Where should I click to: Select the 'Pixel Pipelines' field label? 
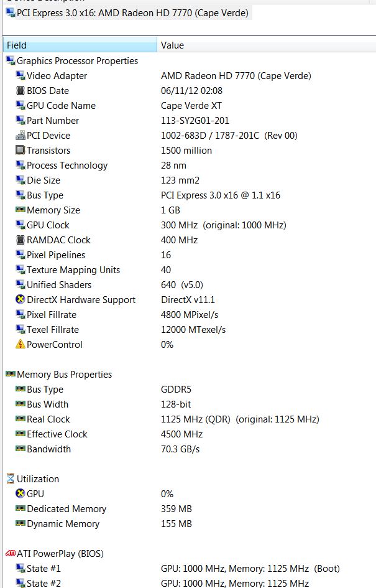(56, 255)
